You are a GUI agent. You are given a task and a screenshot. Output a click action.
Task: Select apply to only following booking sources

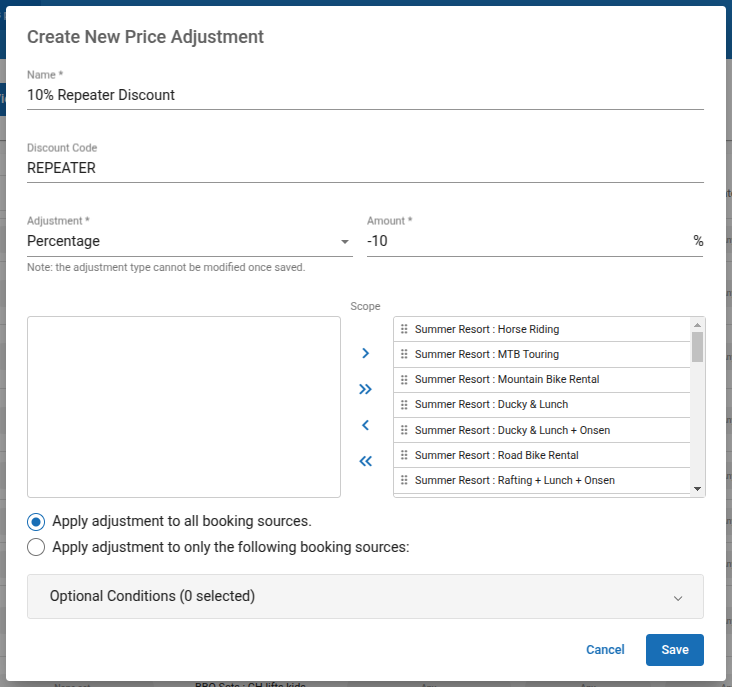click(36, 547)
